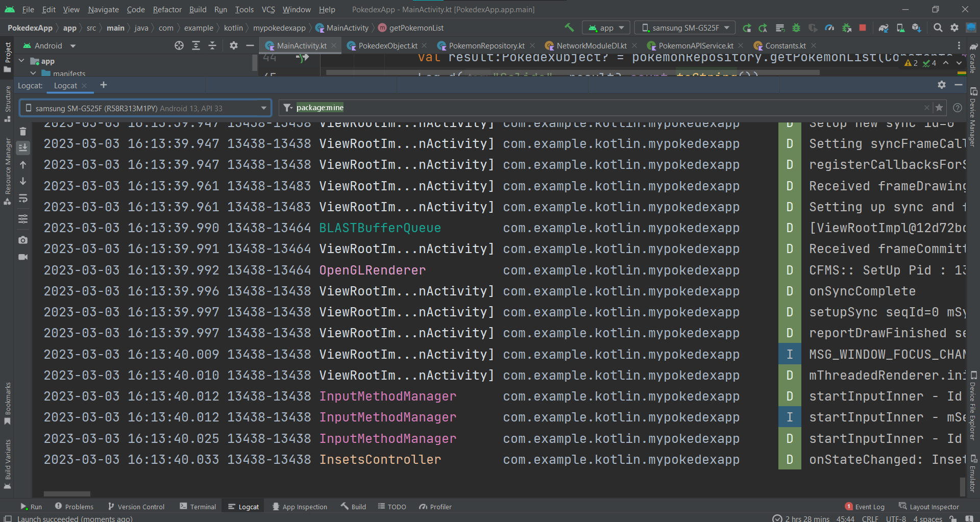Toggle favorite star on Logcat filter
Image resolution: width=980 pixels, height=522 pixels.
tap(939, 108)
